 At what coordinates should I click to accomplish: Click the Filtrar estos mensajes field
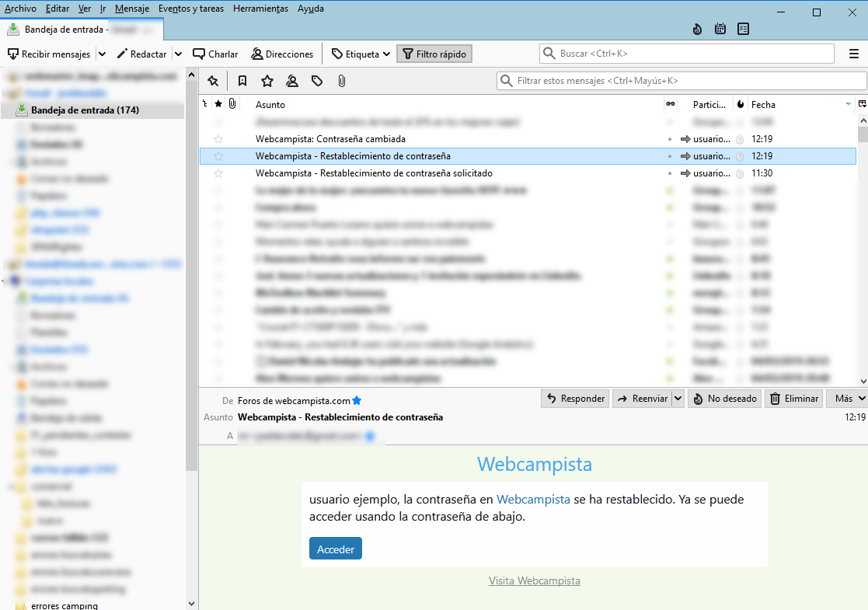click(x=682, y=81)
